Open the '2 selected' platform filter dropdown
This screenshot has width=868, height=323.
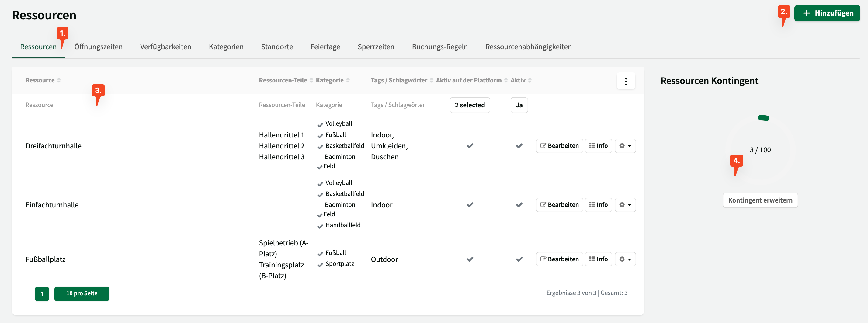[x=469, y=105]
